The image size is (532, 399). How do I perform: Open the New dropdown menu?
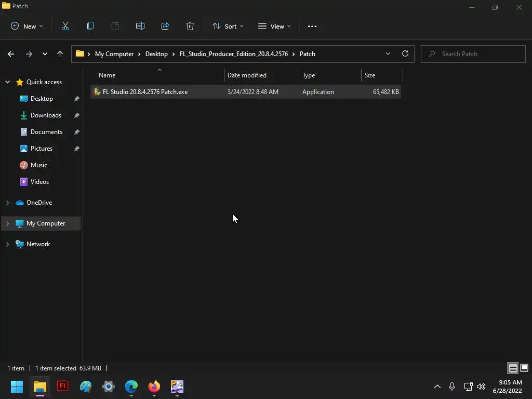[27, 26]
